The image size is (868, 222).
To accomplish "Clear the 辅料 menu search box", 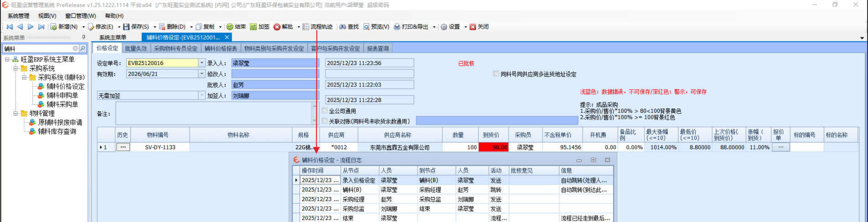I will pyautogui.click(x=76, y=48).
